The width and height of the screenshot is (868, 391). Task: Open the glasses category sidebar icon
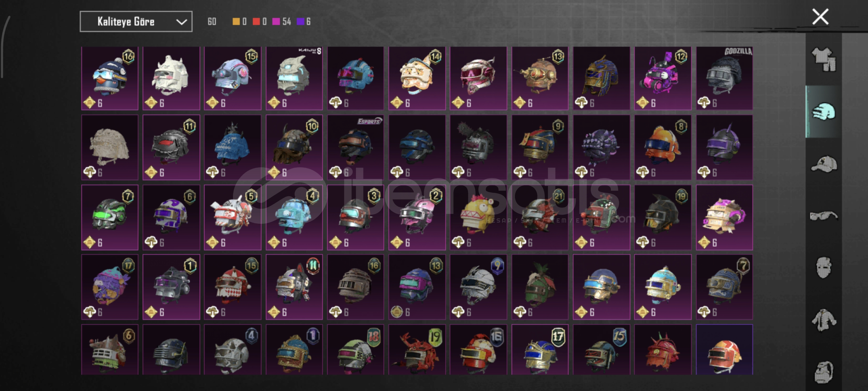click(824, 216)
